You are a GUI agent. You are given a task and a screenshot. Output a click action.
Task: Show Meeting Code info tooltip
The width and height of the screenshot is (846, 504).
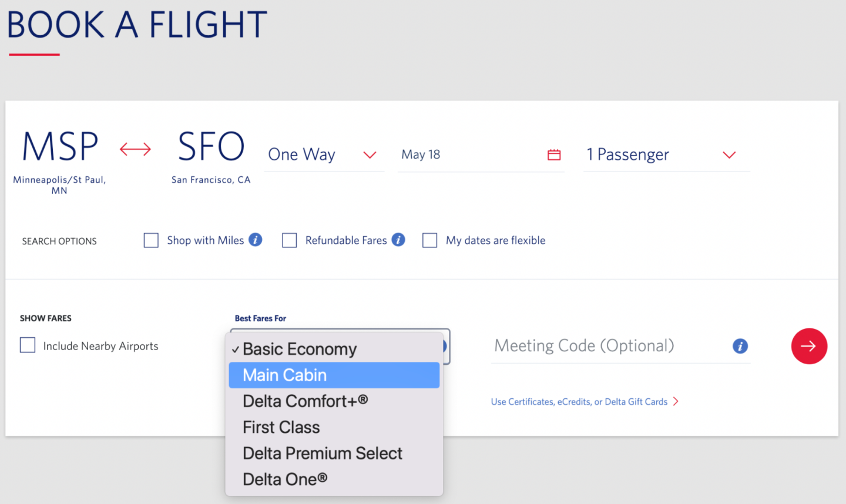tap(740, 346)
